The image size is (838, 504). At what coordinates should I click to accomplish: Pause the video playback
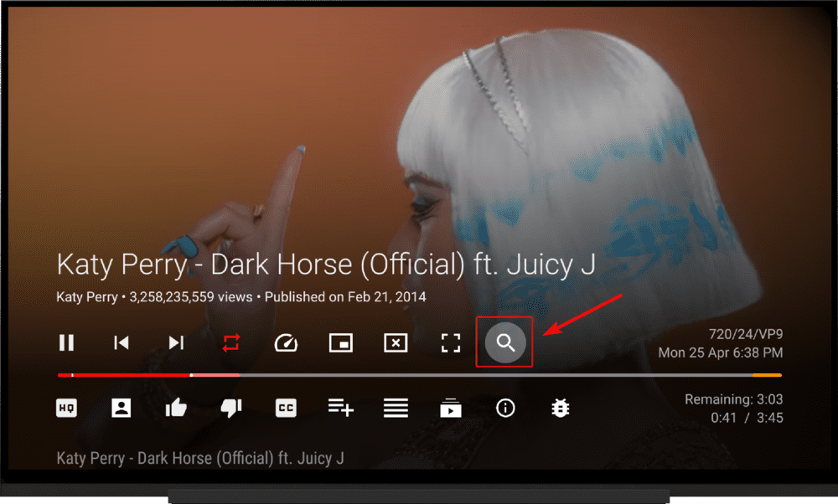click(66, 342)
